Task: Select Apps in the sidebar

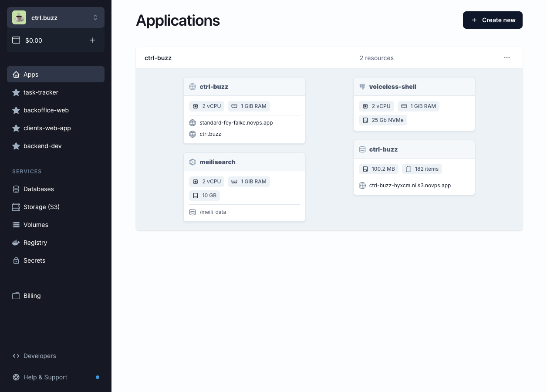Action: coord(56,74)
